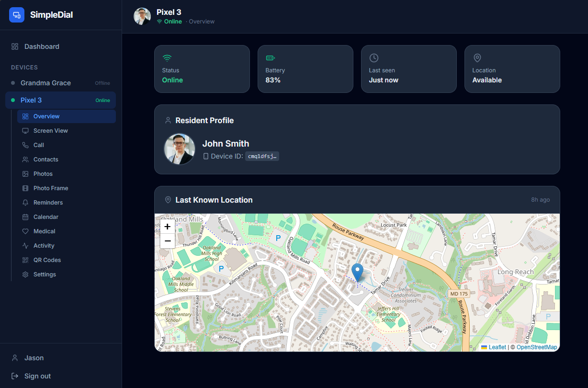Click the 'Online' value in the Status card
Screen dimensions: 588x388
[x=172, y=80]
